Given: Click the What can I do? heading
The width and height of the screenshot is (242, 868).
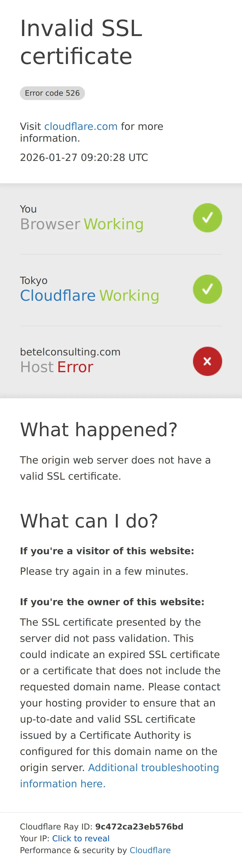Looking at the screenshot, I should click(89, 521).
